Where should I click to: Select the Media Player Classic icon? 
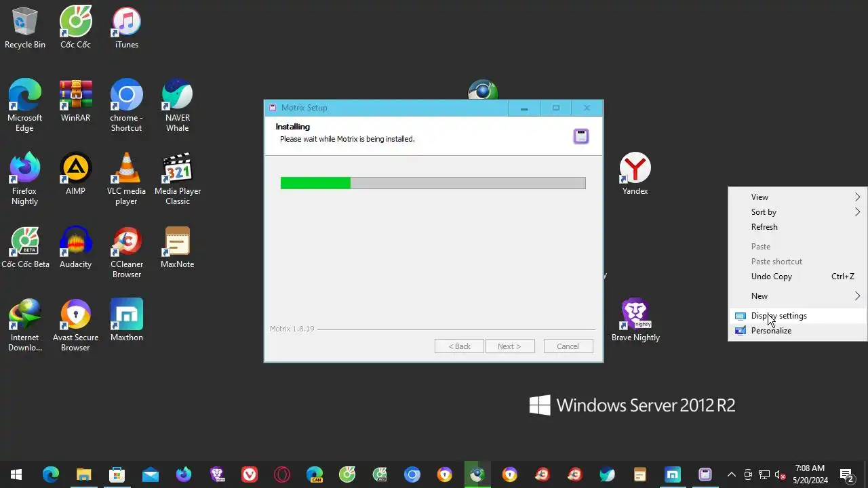tap(177, 179)
